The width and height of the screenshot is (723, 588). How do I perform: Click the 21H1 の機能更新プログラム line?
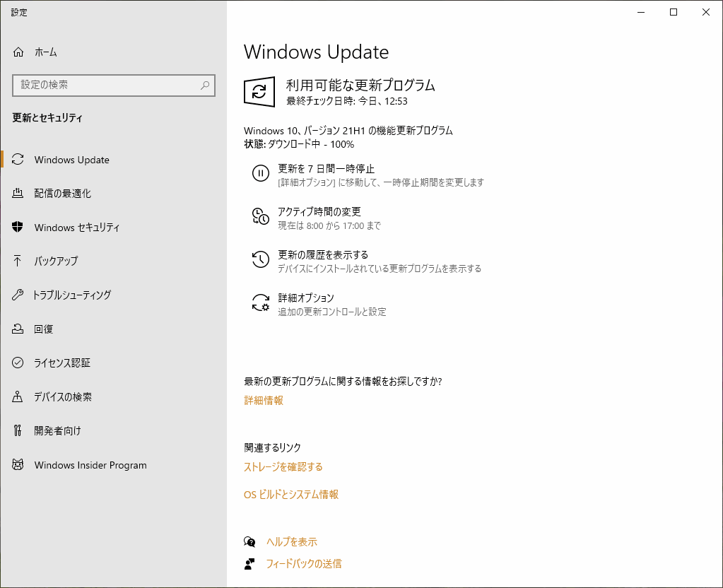(x=348, y=131)
